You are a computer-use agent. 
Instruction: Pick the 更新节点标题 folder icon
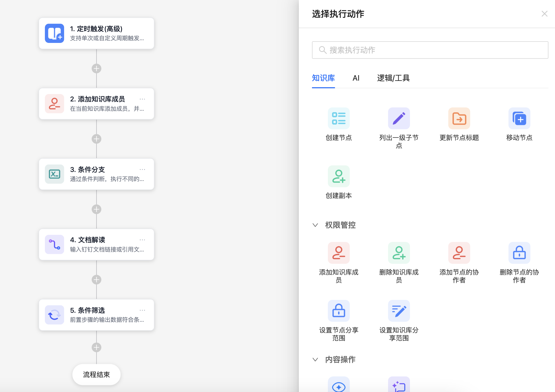coord(459,118)
